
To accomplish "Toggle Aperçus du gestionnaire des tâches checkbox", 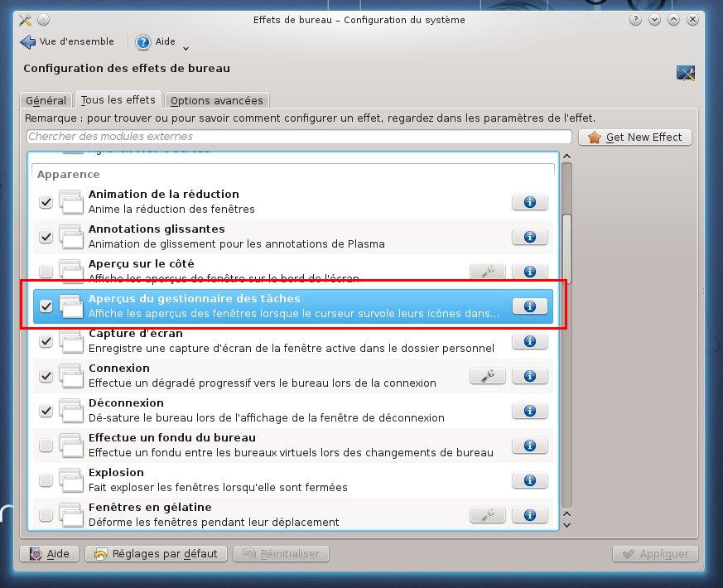I will click(46, 306).
